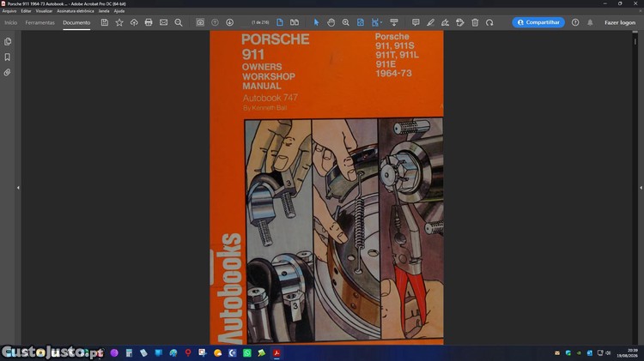Add a comment note icon
This screenshot has height=361, width=644.
(416, 22)
